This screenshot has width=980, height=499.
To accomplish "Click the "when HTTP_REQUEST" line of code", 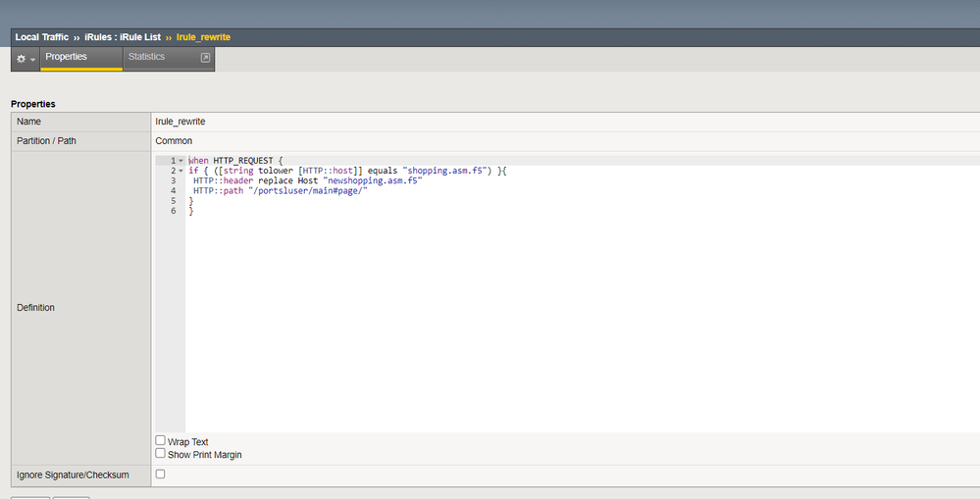I will pos(234,161).
